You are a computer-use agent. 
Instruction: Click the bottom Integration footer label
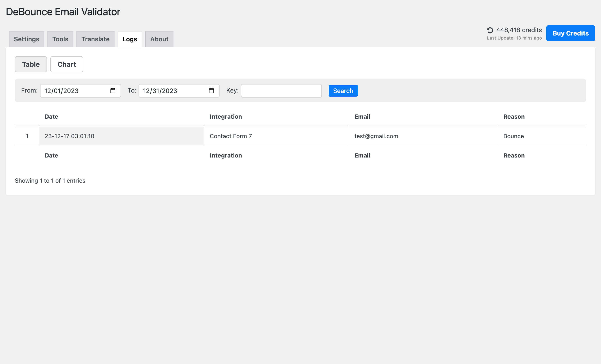tap(226, 155)
